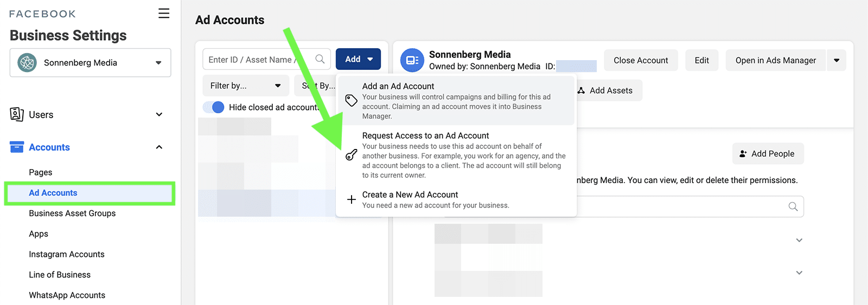Choose Create a New Ad Account option
Image resolution: width=868 pixels, height=305 pixels.
click(x=456, y=199)
